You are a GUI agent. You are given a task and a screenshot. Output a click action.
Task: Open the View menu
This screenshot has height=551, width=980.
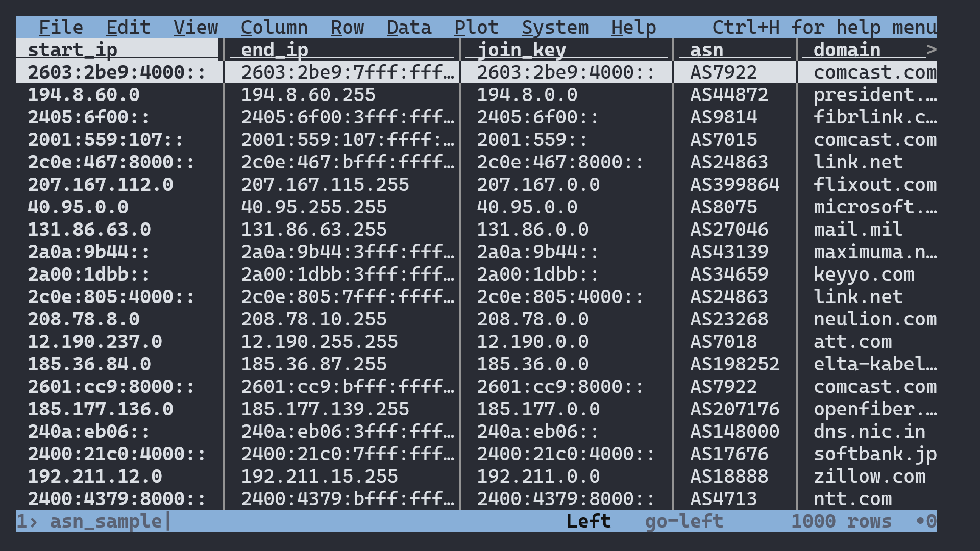point(195,27)
